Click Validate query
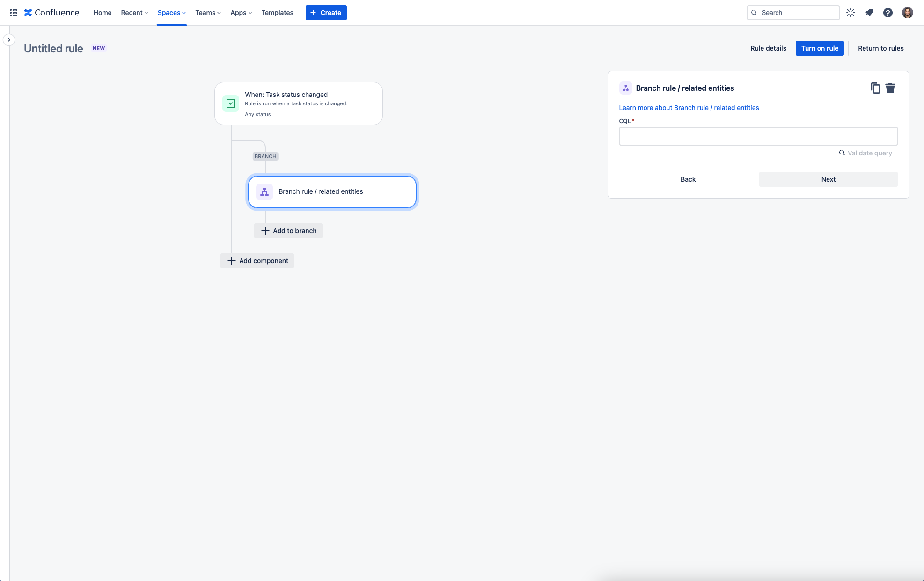924x581 pixels. pos(865,153)
